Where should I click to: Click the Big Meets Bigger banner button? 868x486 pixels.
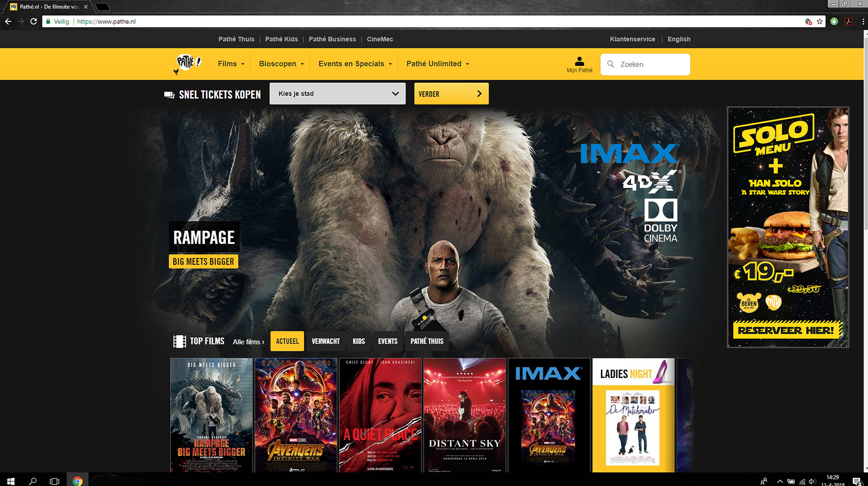[203, 262]
